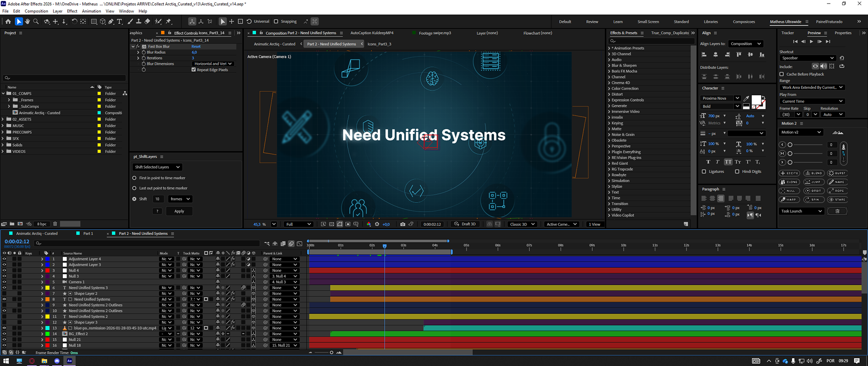Open Tracker panel tab
This screenshot has width=868, height=366.
788,33
